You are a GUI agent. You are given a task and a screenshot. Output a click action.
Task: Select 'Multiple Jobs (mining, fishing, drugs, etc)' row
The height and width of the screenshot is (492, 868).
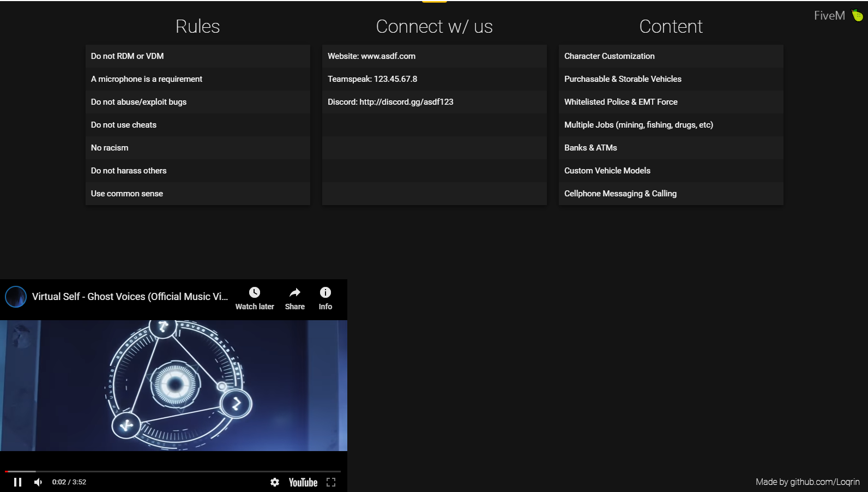pyautogui.click(x=671, y=125)
